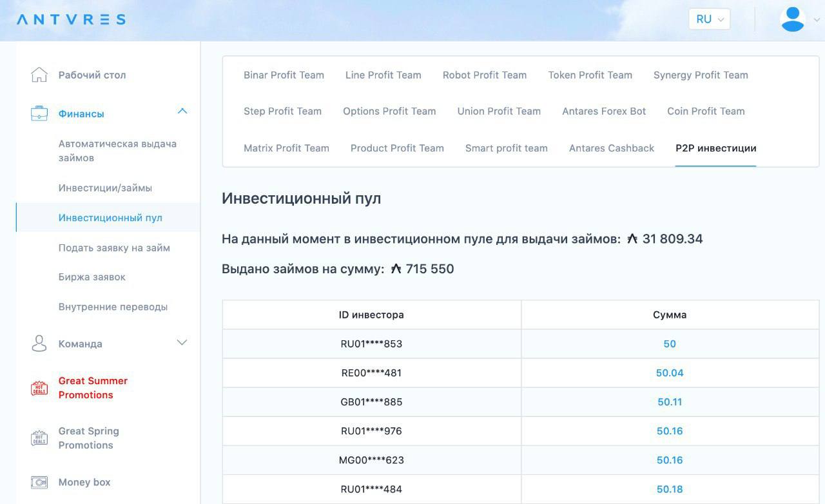Click the Инвестиционный пул page heading
This screenshot has height=504, width=825.
point(301,199)
